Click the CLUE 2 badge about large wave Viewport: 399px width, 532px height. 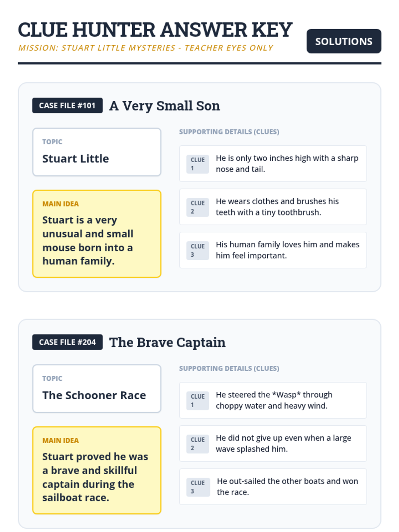tap(198, 444)
